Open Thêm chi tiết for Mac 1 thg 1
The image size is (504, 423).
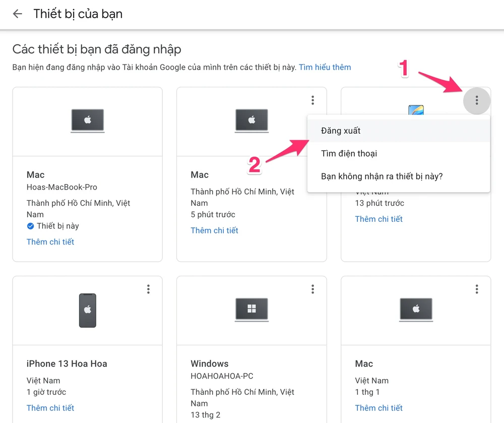coord(379,408)
